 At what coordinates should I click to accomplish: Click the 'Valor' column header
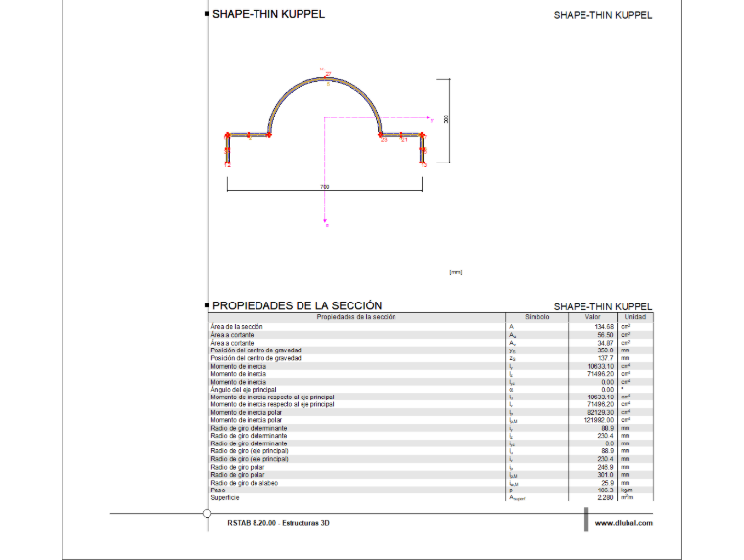[592, 317]
